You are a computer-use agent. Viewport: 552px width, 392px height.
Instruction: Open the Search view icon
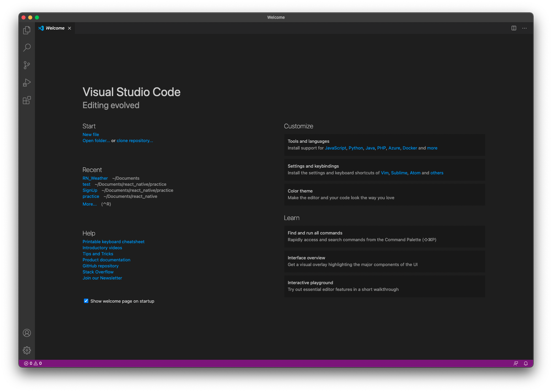pos(27,48)
